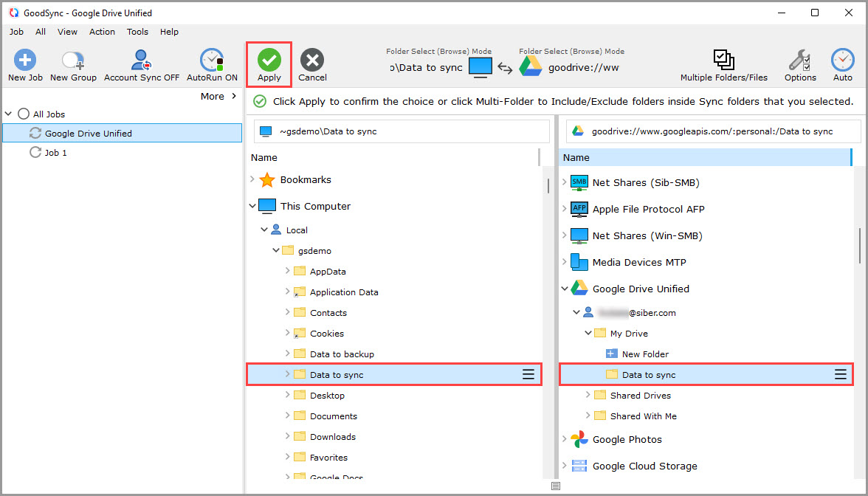The image size is (868, 496).
Task: Collapse the All Jobs group chevron
Action: 8,114
